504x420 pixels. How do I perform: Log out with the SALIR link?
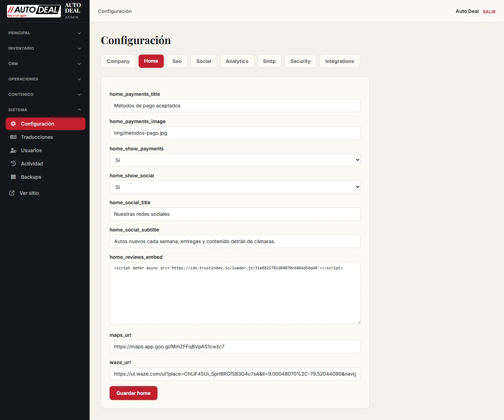(489, 12)
